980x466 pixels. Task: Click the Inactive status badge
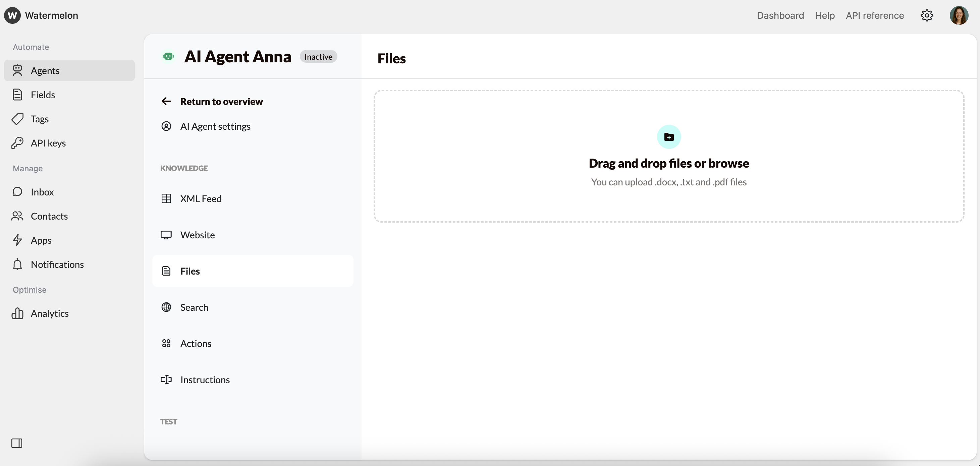[318, 56]
